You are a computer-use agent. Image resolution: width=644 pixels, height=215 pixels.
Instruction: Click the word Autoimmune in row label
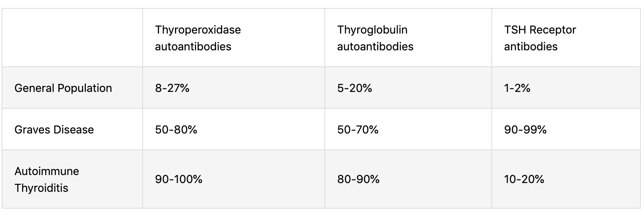tap(47, 171)
